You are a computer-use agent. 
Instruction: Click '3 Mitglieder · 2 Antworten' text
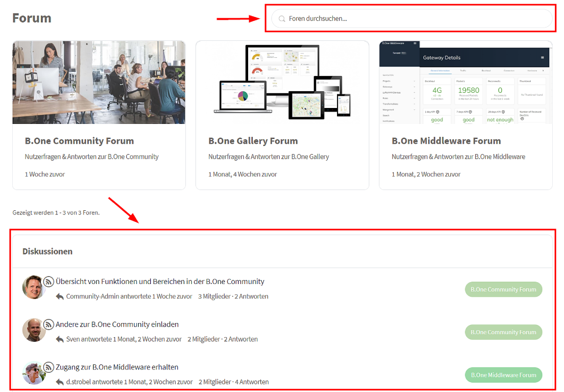233,297
